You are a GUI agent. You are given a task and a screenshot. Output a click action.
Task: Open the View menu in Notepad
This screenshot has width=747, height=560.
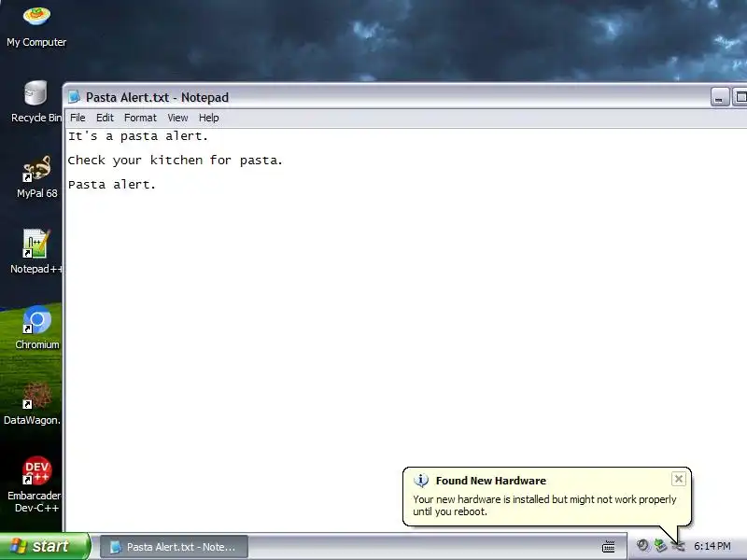[x=177, y=118]
